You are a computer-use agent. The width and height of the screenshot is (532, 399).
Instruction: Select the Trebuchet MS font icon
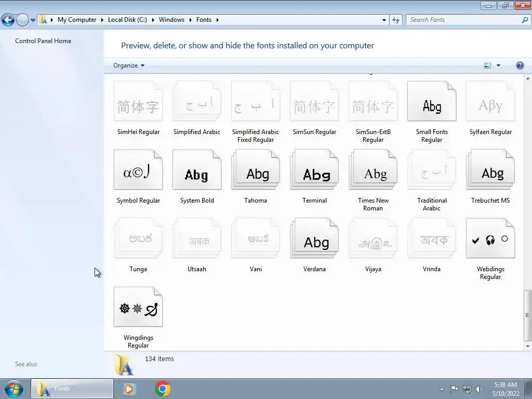pyautogui.click(x=490, y=170)
